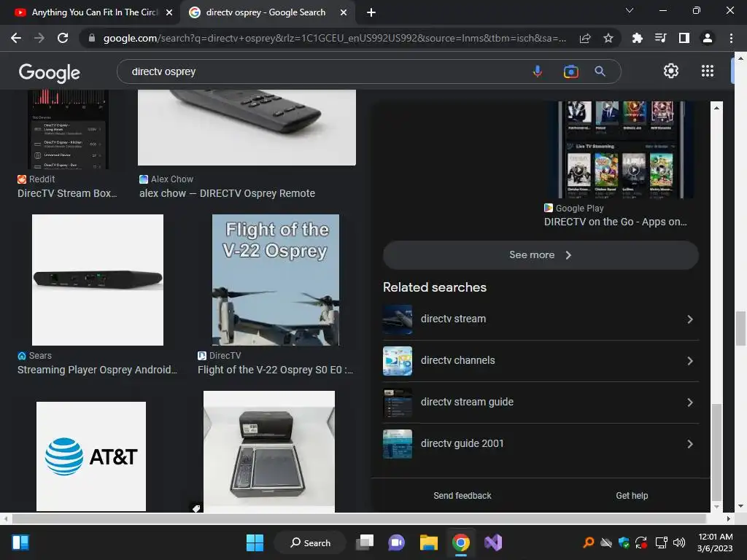747x560 pixels.
Task: Open the tab search dropdown arrow
Action: pos(630,10)
